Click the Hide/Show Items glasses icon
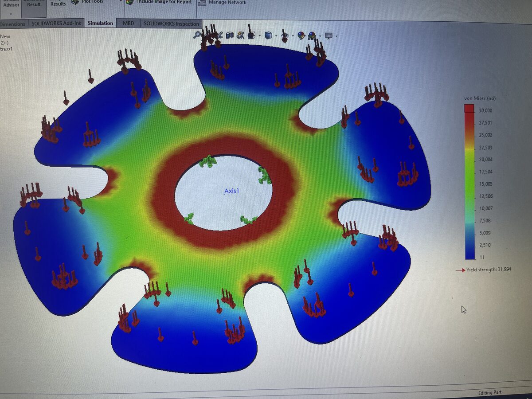The image size is (532, 399). click(284, 35)
